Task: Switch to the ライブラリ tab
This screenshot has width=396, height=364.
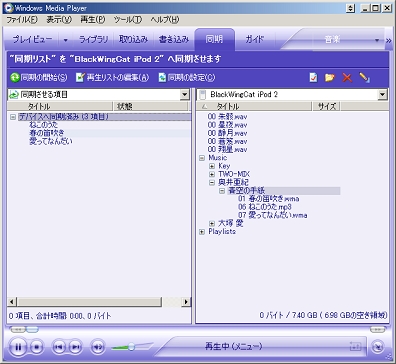Action: [x=94, y=40]
